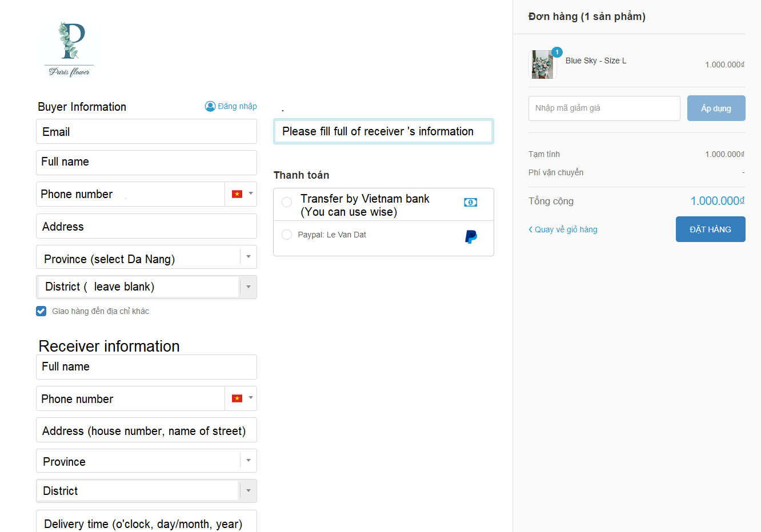Click the user account icon beside Đăng nhập

pos(210,106)
